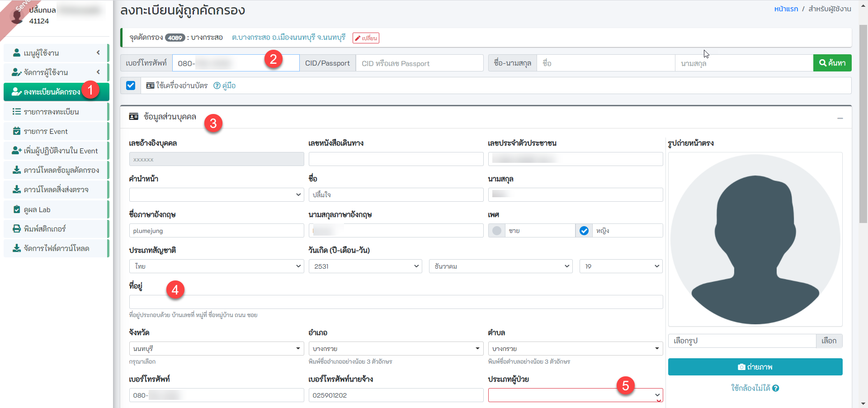The image size is (868, 408).
Task: Click download icon for ดาวน์โหลดสิ่งส่งตรวจ
Action: pyautogui.click(x=17, y=190)
